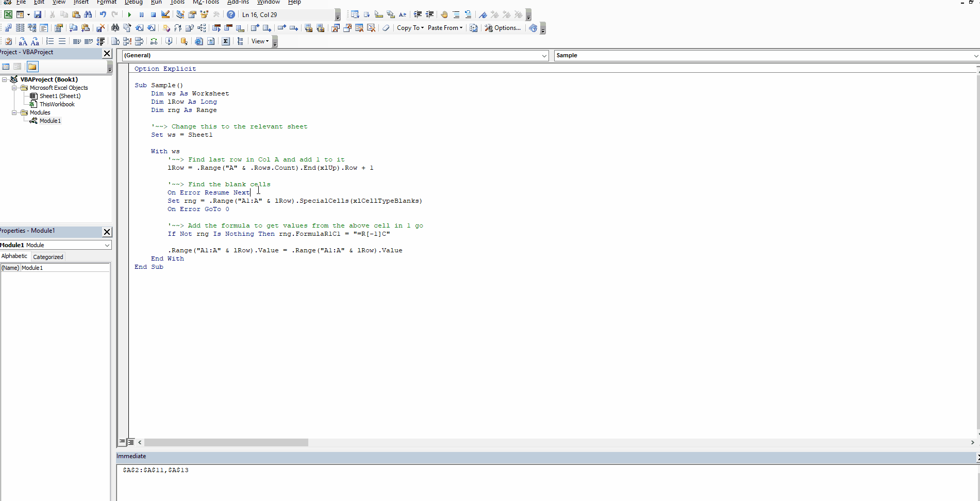980x501 pixels.
Task: Collapse the Microsoft Excel Objects folder
Action: point(14,88)
